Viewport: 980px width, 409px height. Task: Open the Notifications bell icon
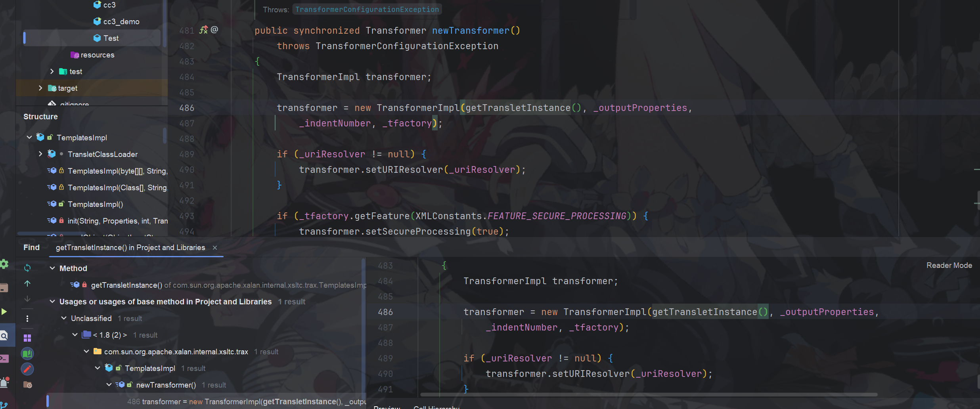[x=4, y=383]
